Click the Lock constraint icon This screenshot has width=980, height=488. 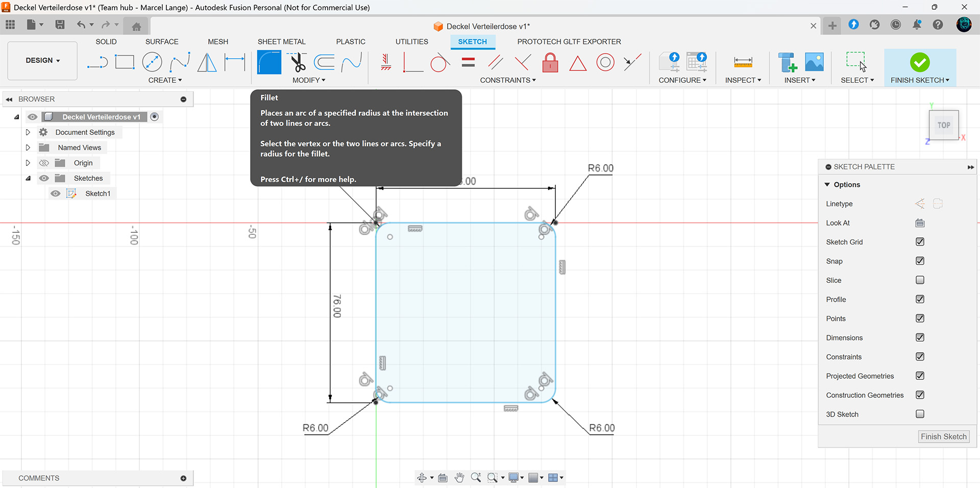(x=550, y=63)
